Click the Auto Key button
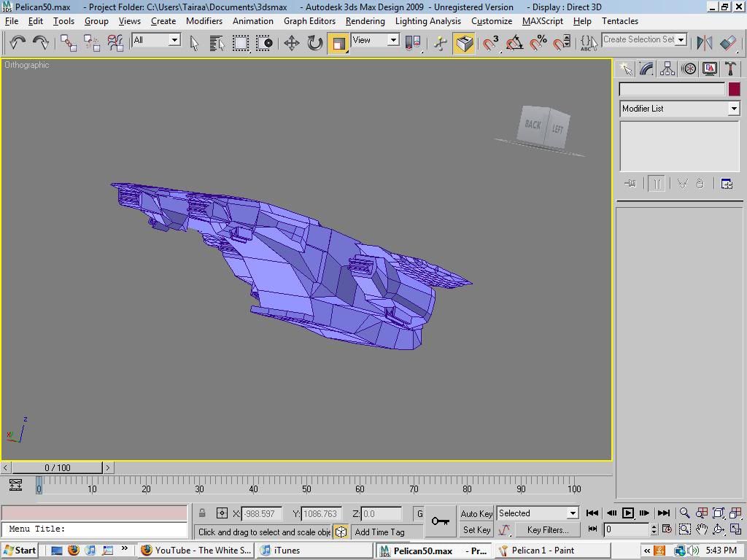The height and width of the screenshot is (560, 747). pyautogui.click(x=476, y=513)
